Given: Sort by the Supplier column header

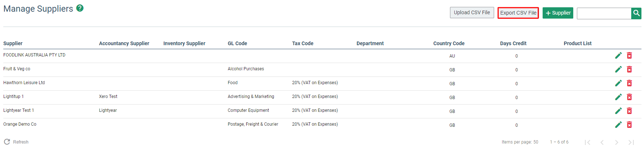Looking at the screenshot, I should coord(13,43).
